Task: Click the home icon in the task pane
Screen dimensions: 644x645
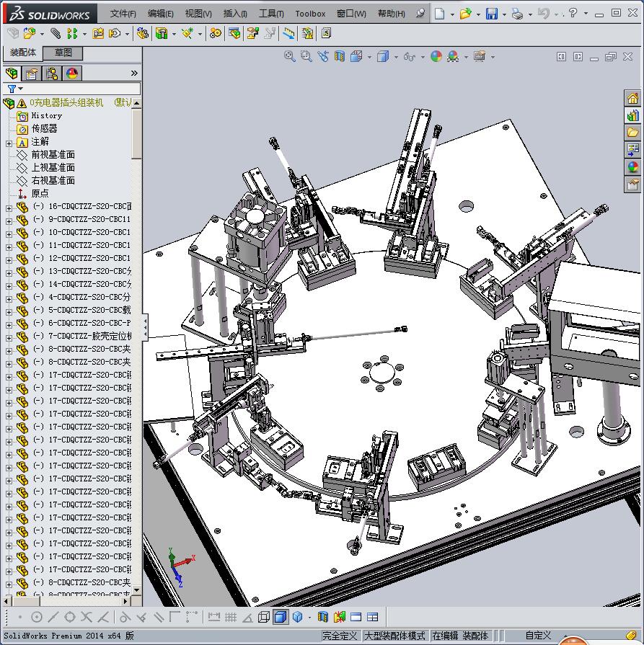Action: coord(632,98)
